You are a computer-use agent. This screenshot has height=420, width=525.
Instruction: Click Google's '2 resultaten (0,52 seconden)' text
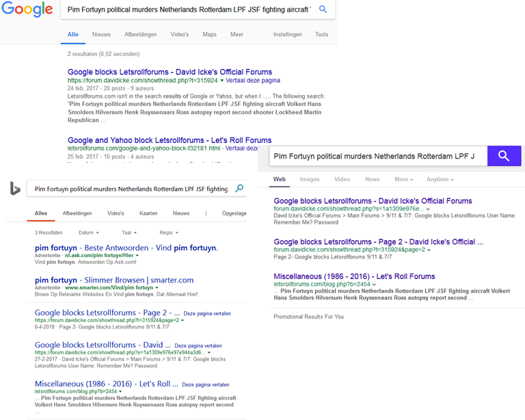(x=103, y=54)
